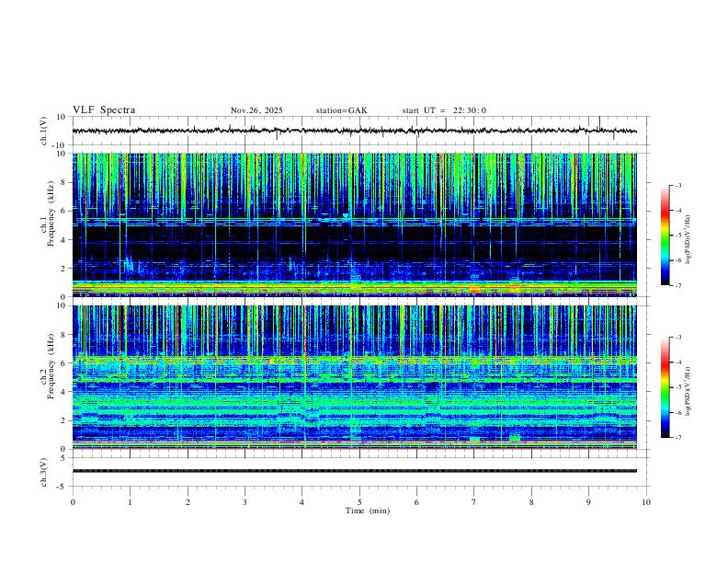Click the ch.1 "Frequency (kHz)" axis label
Image resolution: width=728 pixels, height=563 pixels.
click(51, 213)
